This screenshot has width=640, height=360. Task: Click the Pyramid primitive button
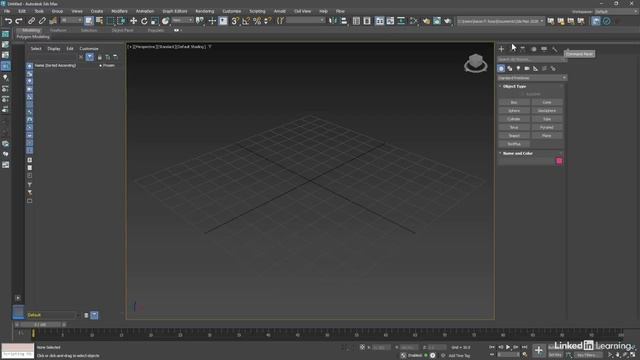tap(547, 127)
